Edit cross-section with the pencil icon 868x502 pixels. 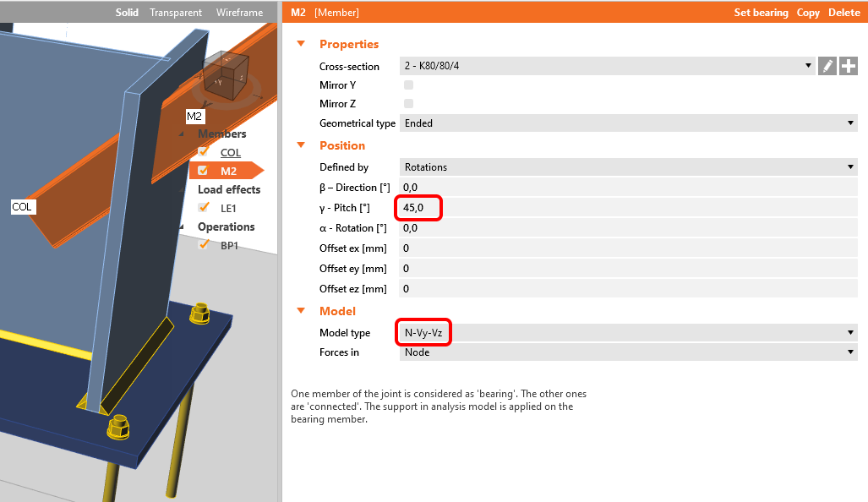(x=827, y=66)
